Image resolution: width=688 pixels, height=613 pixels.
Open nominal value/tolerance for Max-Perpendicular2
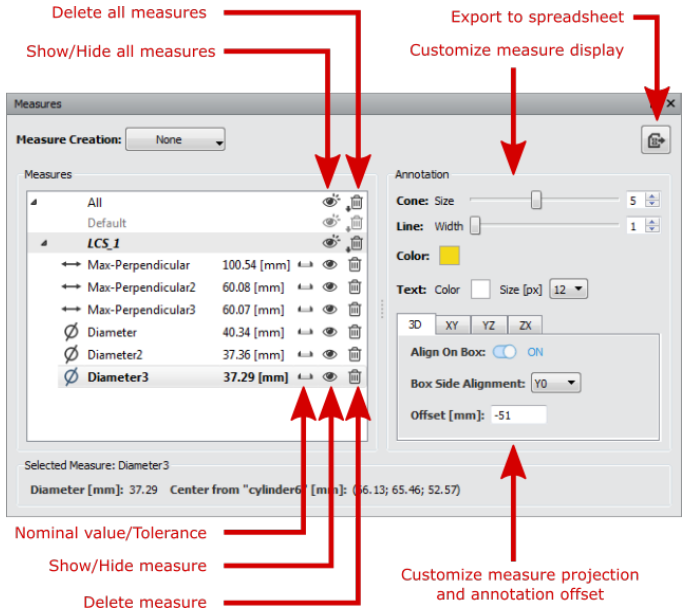click(x=305, y=287)
